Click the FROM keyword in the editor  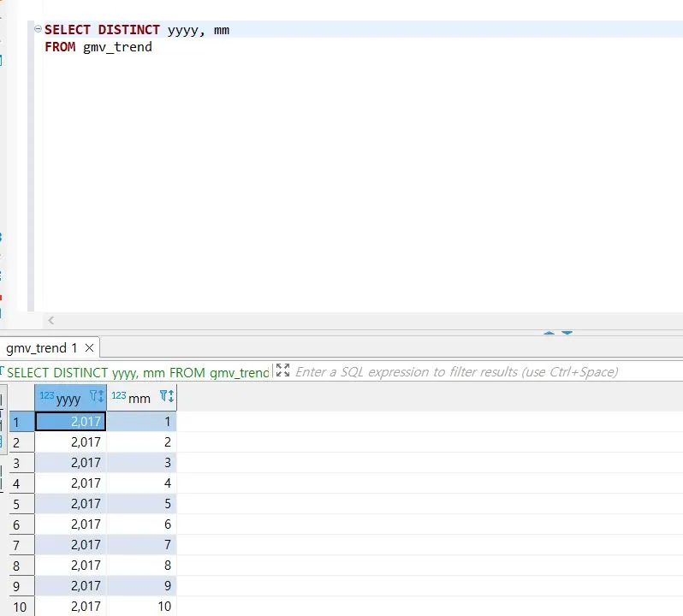[x=60, y=46]
